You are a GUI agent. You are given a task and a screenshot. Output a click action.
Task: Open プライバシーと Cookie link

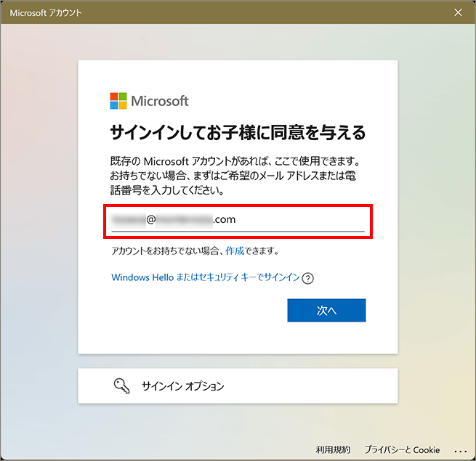[402, 449]
